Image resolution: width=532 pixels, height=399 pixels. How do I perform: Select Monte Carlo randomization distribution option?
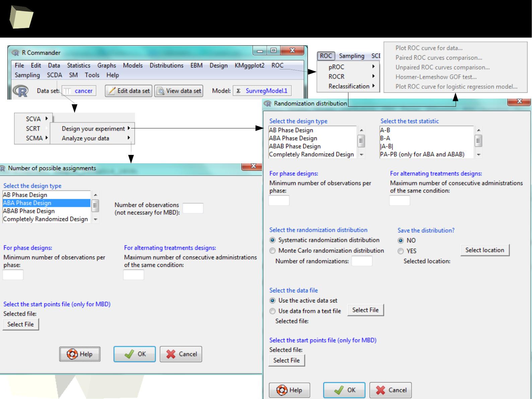(x=272, y=250)
